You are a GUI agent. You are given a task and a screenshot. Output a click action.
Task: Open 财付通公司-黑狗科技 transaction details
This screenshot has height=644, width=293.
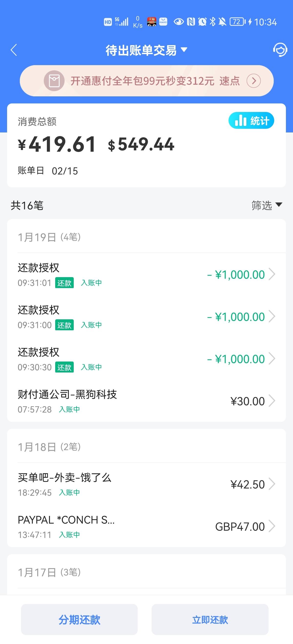point(146,401)
